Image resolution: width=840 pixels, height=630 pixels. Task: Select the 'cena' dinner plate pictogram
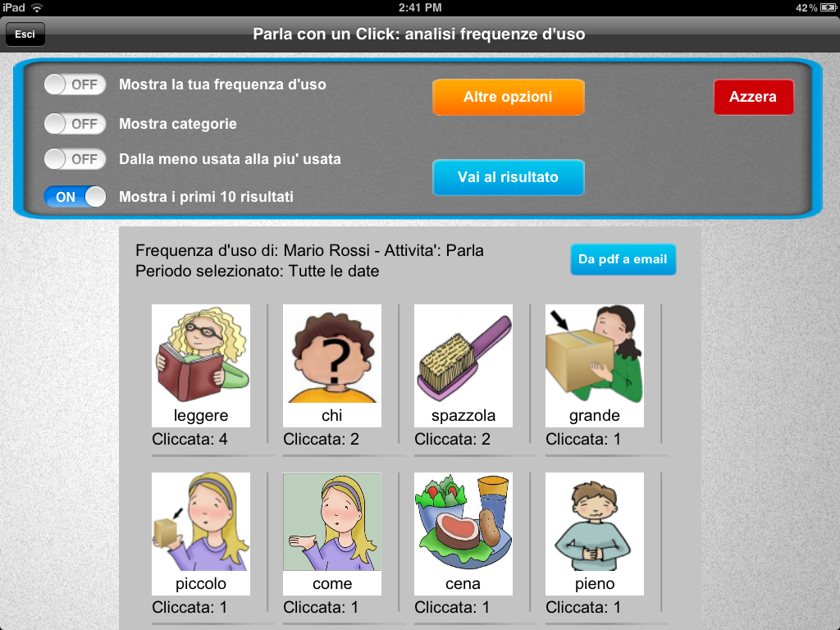[463, 533]
